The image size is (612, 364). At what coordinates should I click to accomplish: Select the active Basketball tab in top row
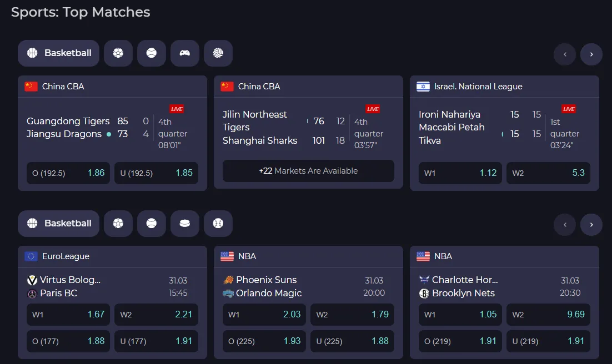(x=58, y=53)
